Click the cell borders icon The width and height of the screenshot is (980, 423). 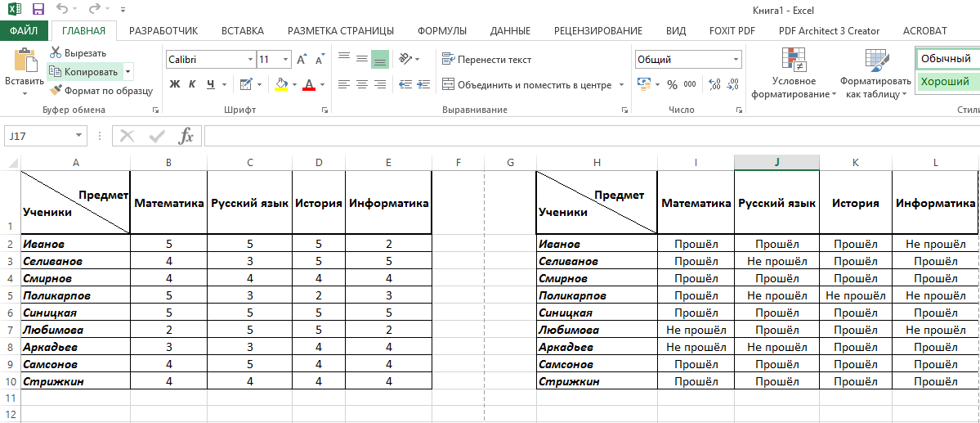pyautogui.click(x=244, y=84)
